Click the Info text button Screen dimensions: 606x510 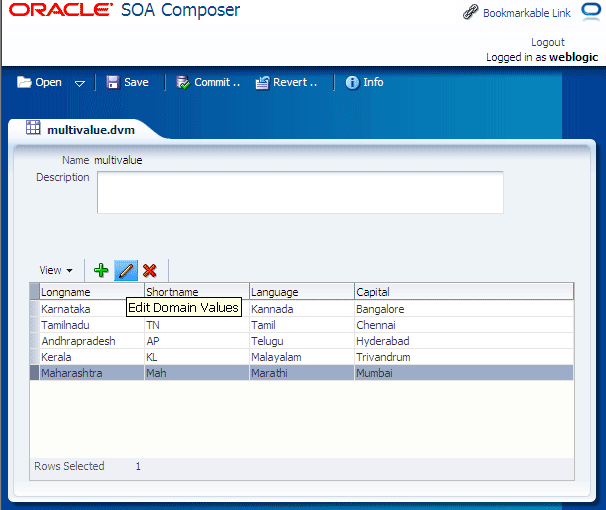[x=373, y=82]
